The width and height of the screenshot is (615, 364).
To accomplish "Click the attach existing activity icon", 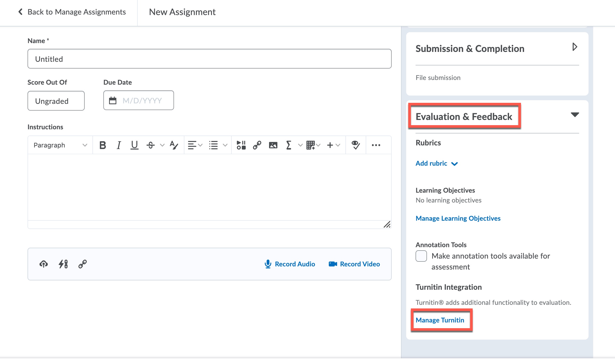I will (63, 264).
